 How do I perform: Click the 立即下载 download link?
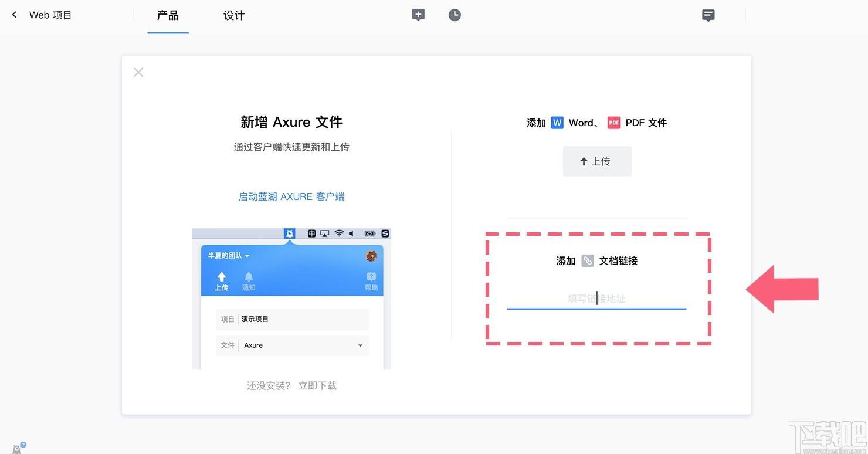pos(317,385)
